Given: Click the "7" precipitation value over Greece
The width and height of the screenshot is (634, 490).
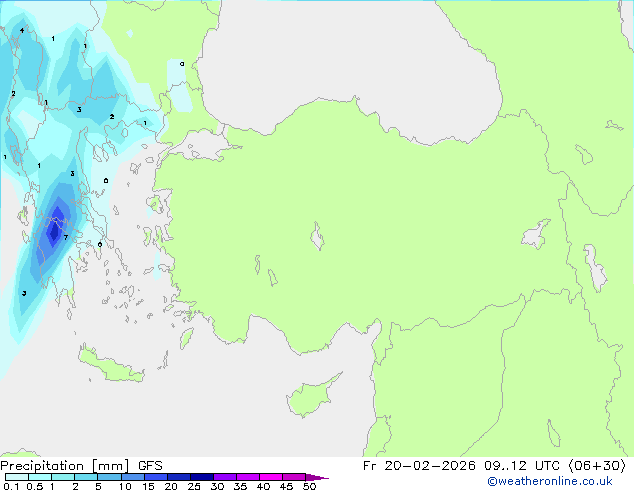Looking at the screenshot, I should point(66,237).
